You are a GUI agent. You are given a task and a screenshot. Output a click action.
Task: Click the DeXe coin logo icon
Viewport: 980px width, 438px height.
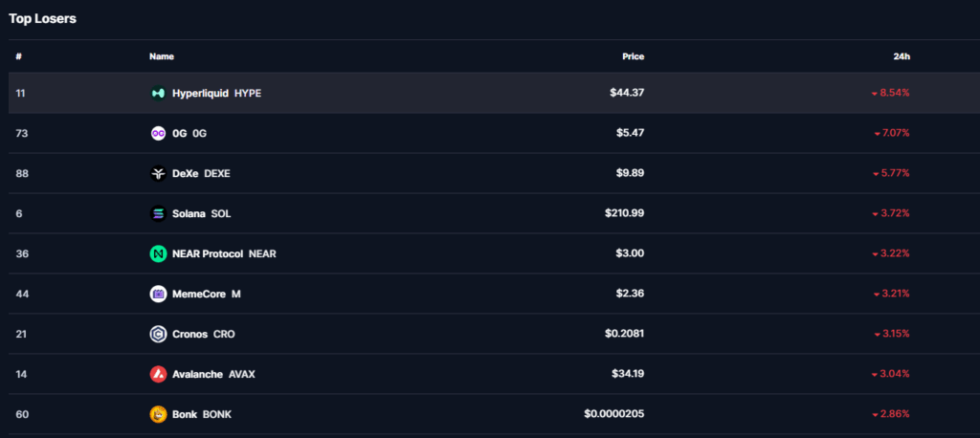coord(158,173)
